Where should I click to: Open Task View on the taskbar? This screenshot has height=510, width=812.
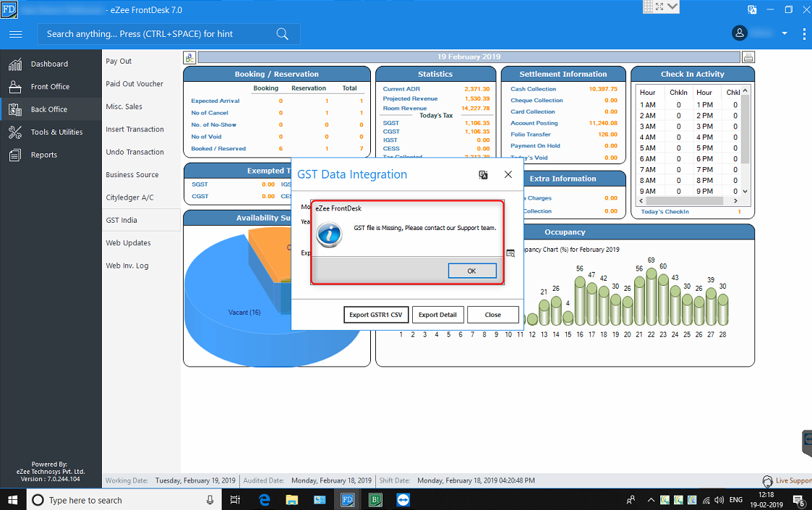click(235, 500)
